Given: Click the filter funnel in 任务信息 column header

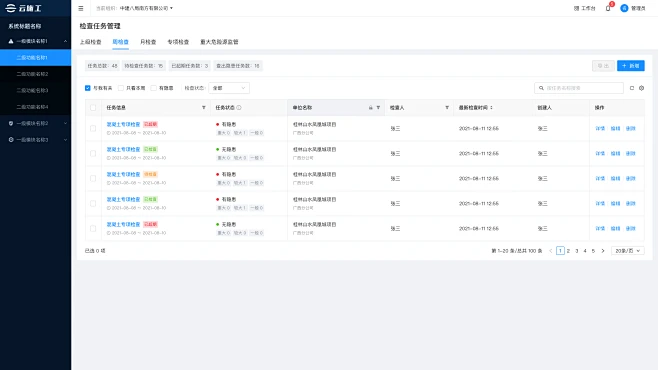Looking at the screenshot, I should coord(204,108).
